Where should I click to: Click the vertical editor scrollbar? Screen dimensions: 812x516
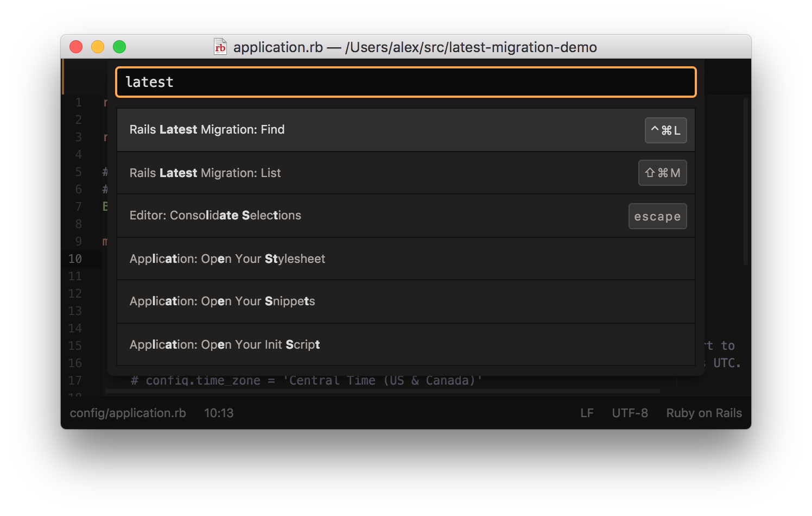pos(746,181)
